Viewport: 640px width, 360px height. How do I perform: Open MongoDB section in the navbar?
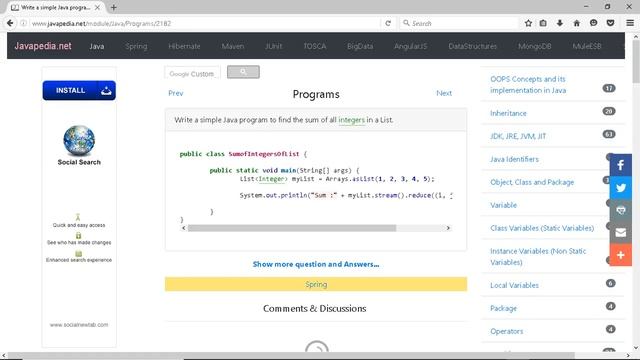(535, 47)
